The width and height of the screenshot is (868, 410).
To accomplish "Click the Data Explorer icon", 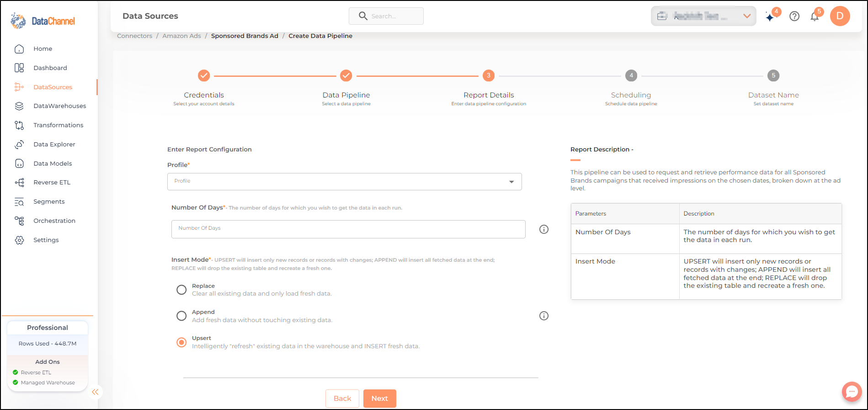I will click(x=19, y=145).
